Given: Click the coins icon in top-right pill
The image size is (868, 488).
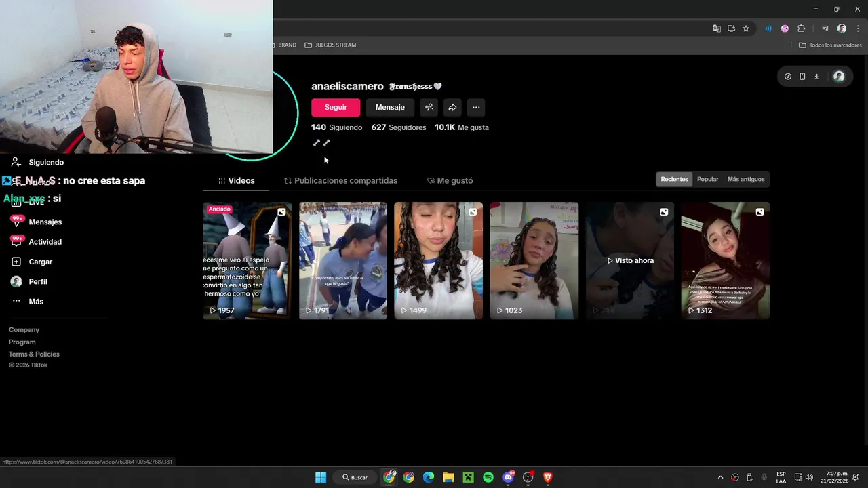Looking at the screenshot, I should (x=787, y=77).
